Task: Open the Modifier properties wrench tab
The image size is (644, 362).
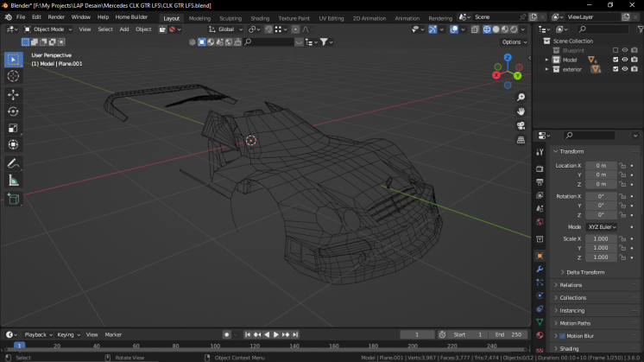Action: click(540, 270)
